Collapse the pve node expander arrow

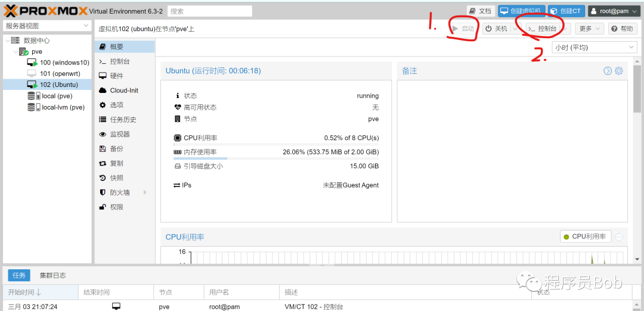[x=16, y=52]
